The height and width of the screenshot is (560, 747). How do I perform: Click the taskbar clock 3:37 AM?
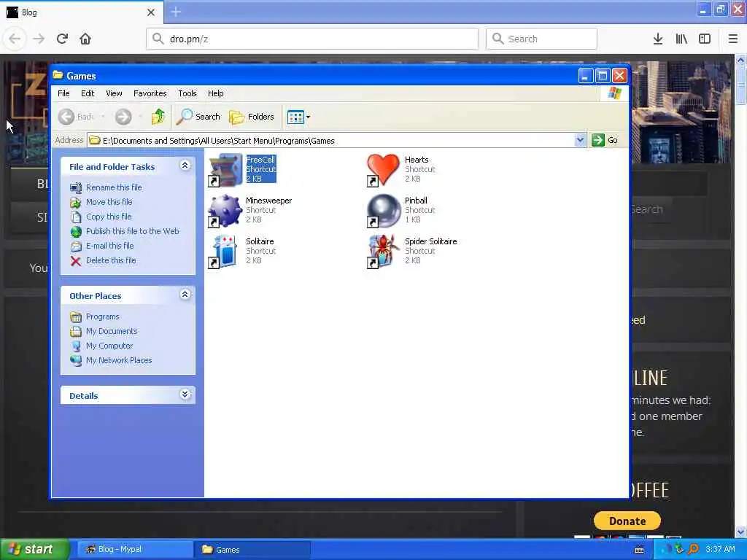(x=720, y=550)
